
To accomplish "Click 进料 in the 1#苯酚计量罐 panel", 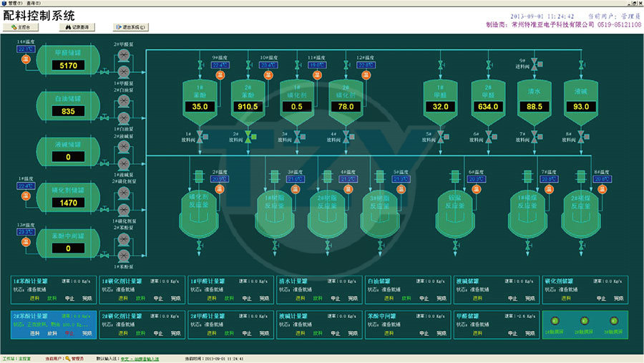I will pos(33,299).
